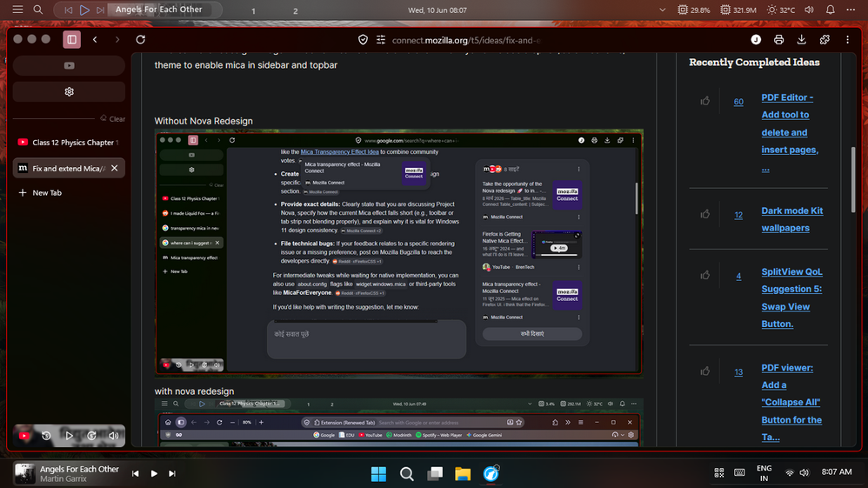Switch to Class 12 Physics Chapter tab
The width and height of the screenshot is (868, 488).
[70, 143]
